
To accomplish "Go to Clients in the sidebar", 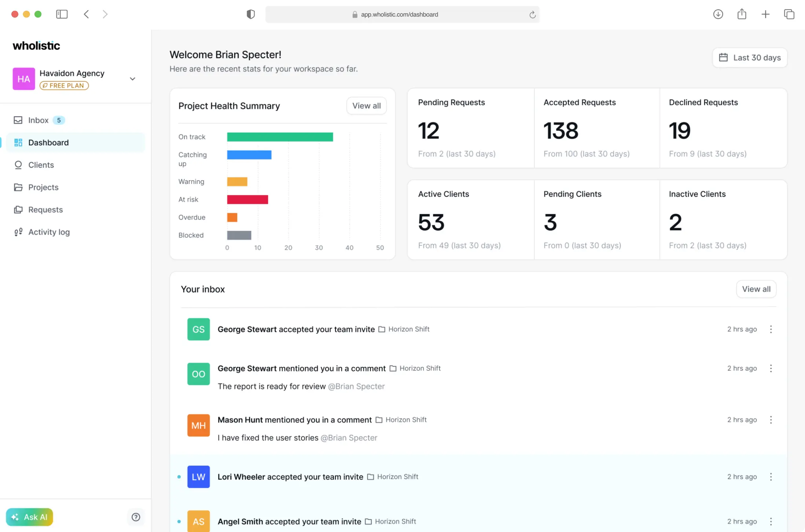I will pyautogui.click(x=41, y=165).
